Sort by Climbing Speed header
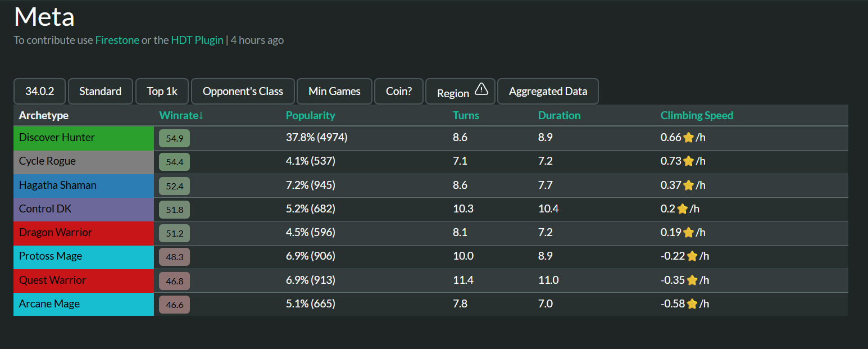868x349 pixels. tap(697, 115)
